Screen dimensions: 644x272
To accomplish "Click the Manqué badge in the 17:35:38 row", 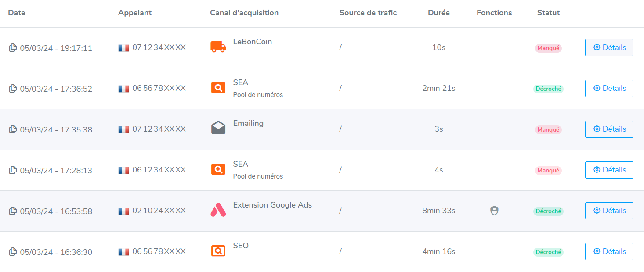I will tap(548, 129).
